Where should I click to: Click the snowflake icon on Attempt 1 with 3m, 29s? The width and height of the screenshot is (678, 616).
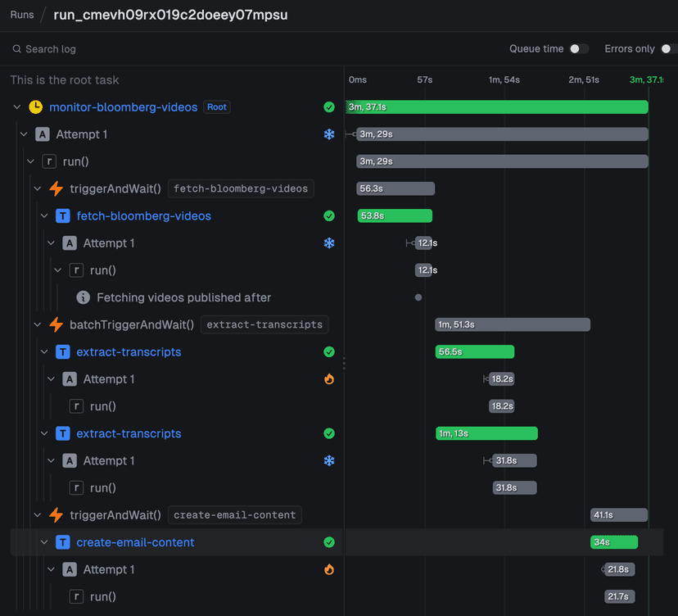pyautogui.click(x=329, y=134)
